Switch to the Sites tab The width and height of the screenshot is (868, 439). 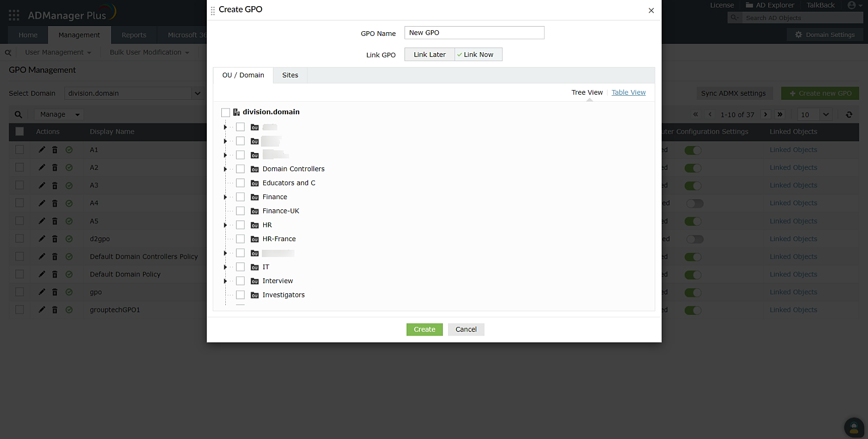[290, 75]
